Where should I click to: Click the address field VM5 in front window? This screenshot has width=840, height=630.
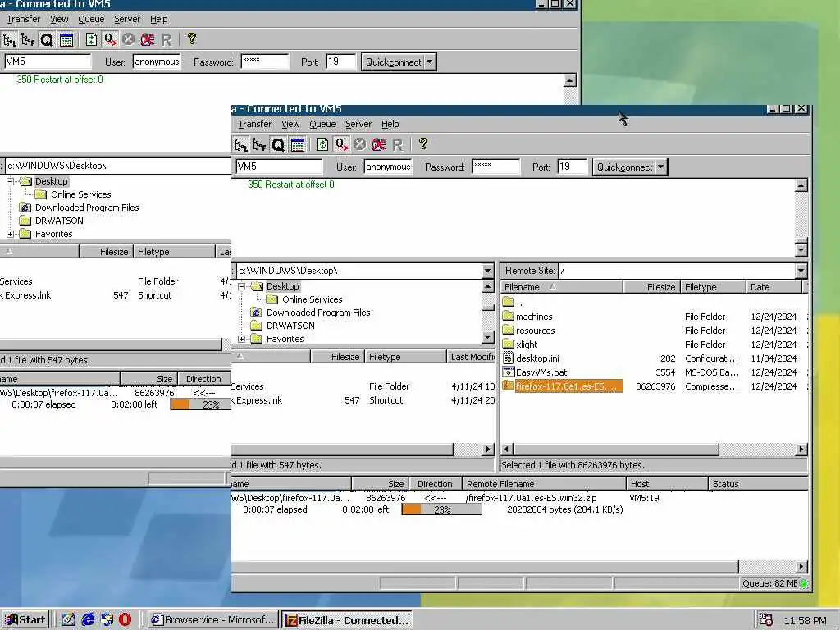[x=279, y=167]
